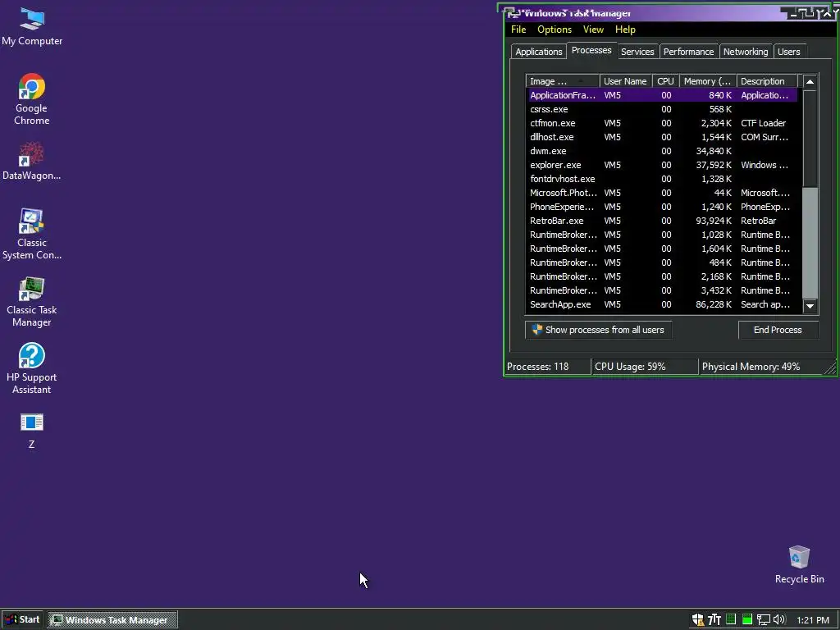The height and width of the screenshot is (630, 840).
Task: Click the Windows Task Manager taskbar button
Action: click(x=112, y=620)
